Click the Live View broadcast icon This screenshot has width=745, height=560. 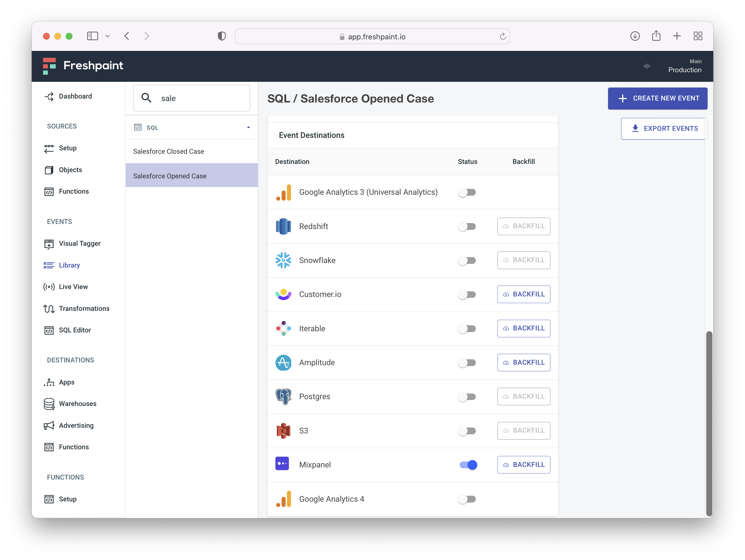coord(49,287)
